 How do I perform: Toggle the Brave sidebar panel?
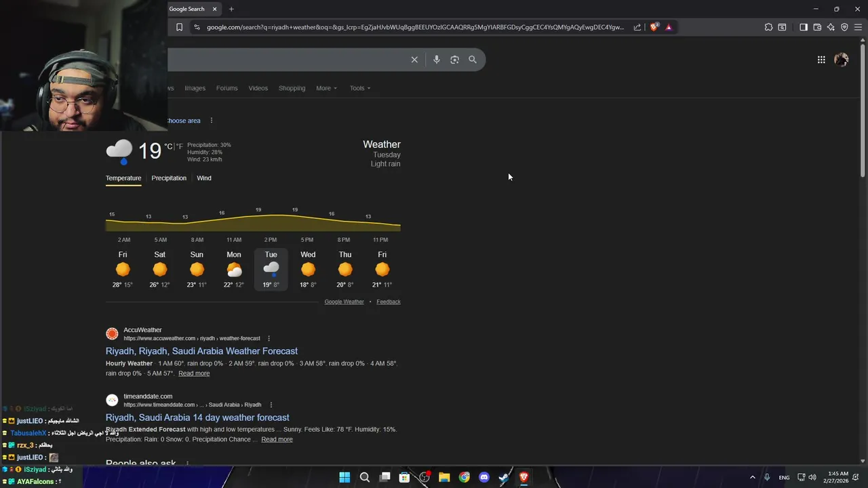coord(804,27)
